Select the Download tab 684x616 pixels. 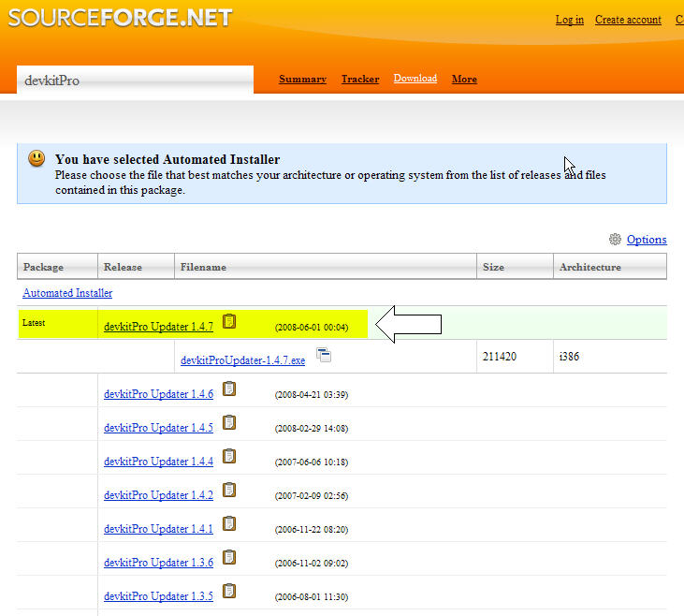pos(415,79)
